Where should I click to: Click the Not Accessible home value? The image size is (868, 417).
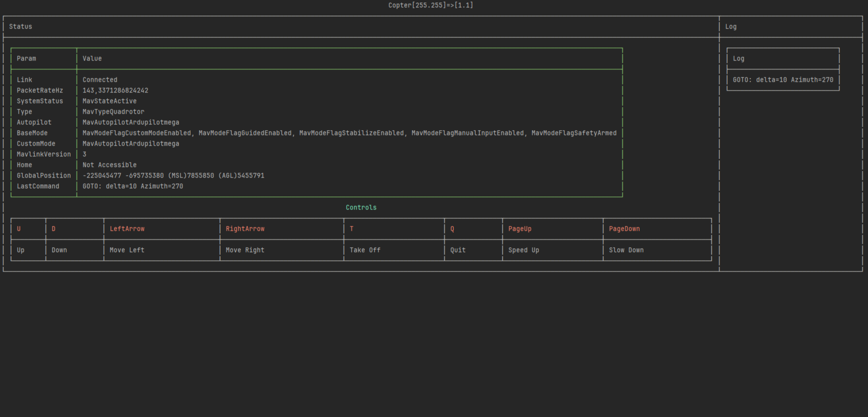pyautogui.click(x=109, y=165)
